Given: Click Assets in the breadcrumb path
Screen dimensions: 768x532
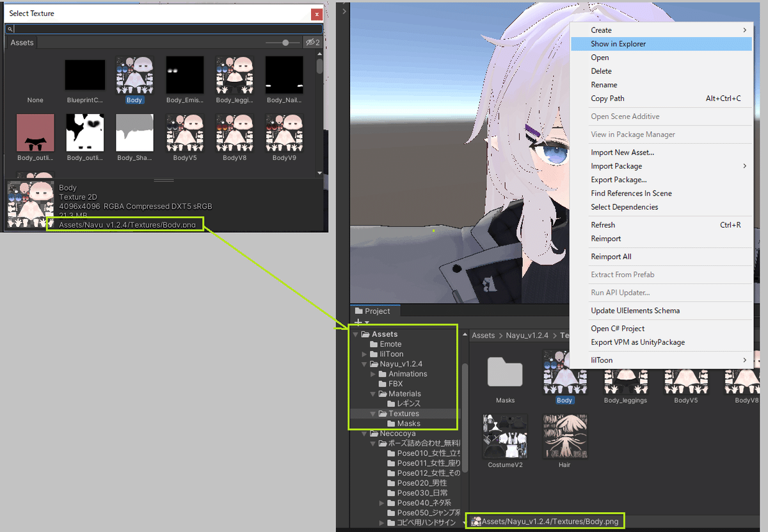Looking at the screenshot, I should [483, 335].
